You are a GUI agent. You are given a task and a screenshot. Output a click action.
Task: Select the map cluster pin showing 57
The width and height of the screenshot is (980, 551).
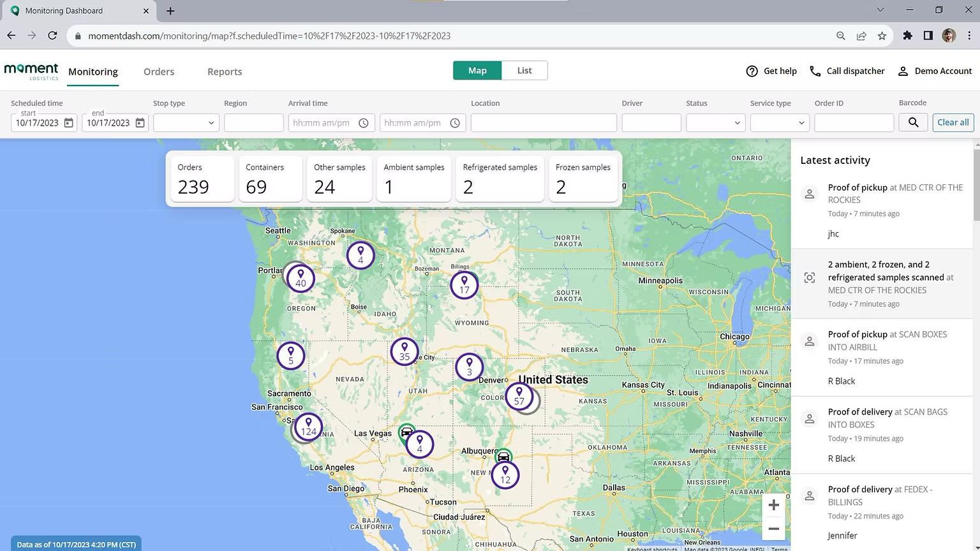click(519, 396)
